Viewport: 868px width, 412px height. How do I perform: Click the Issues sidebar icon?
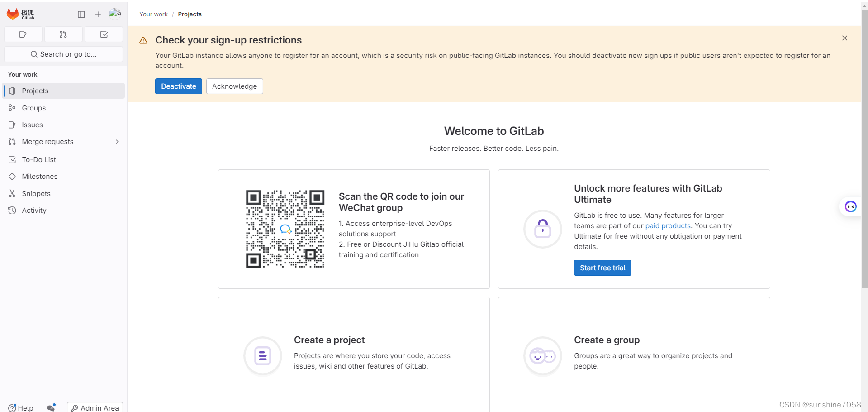pos(12,125)
